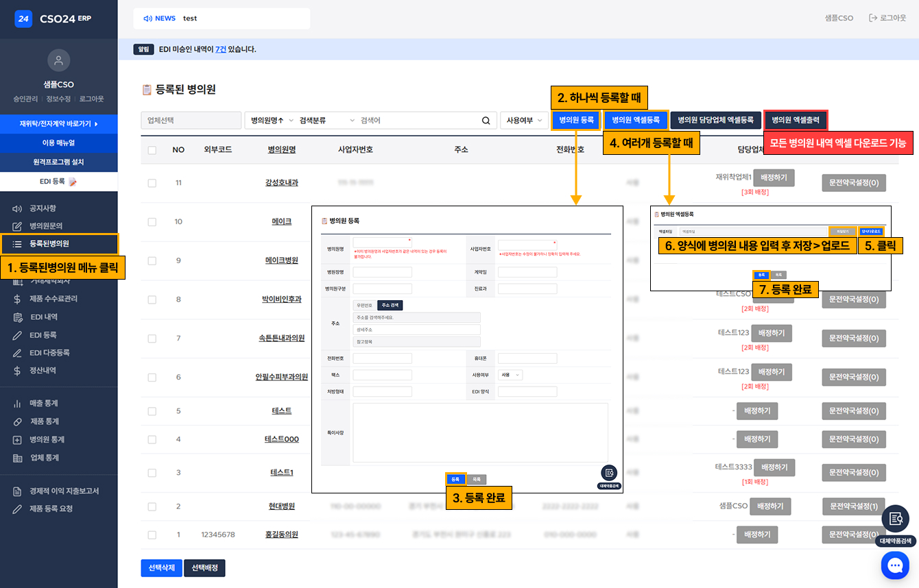Check the checkbox for row 1 홍길동의원

click(x=152, y=535)
